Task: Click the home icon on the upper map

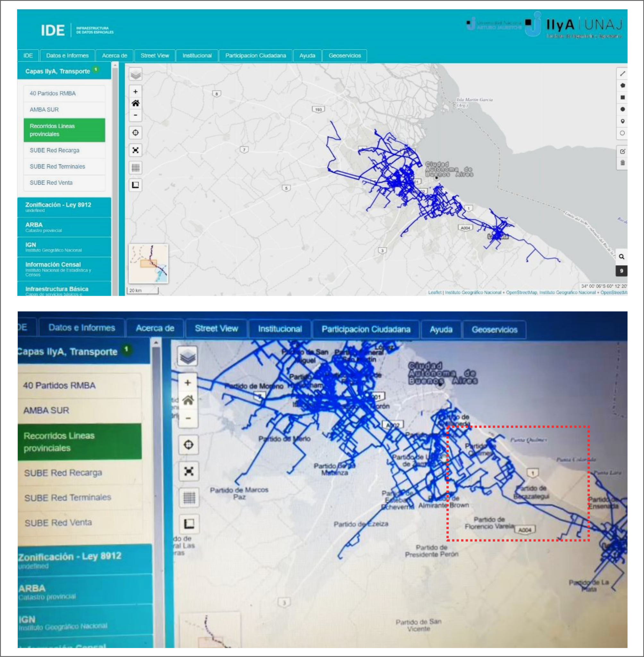Action: pos(136,103)
